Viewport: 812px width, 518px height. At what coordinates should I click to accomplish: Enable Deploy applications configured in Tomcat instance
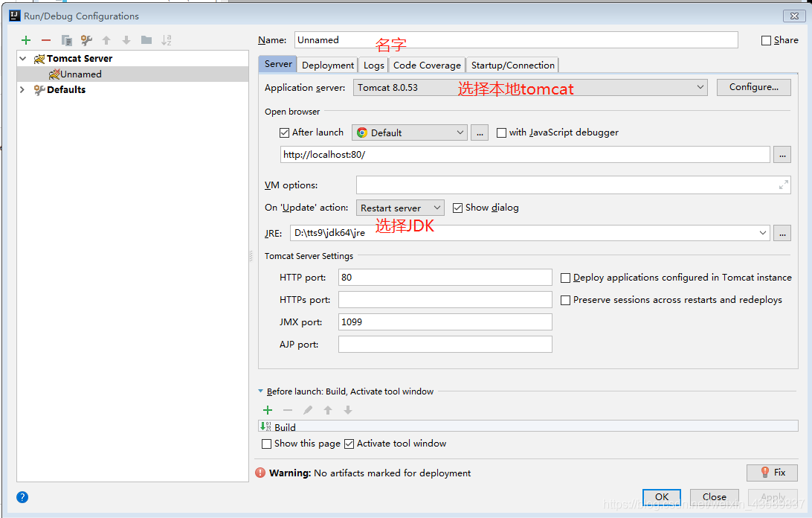tap(565, 278)
